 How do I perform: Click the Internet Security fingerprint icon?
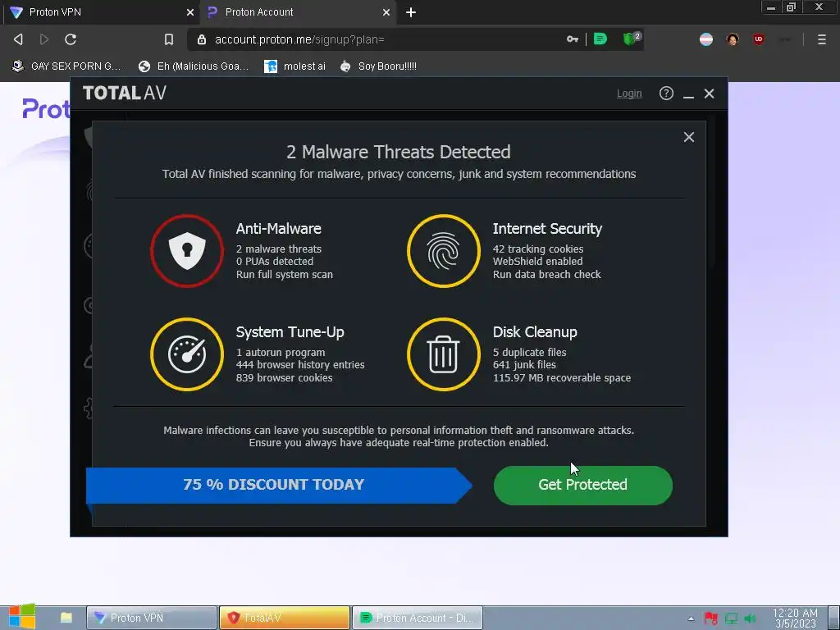click(444, 251)
